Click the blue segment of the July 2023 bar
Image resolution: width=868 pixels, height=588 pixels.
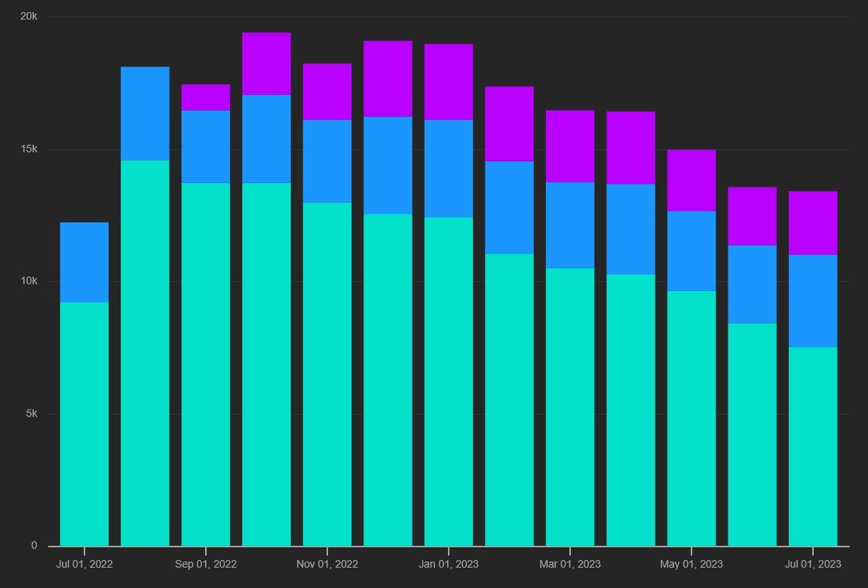coord(813,301)
